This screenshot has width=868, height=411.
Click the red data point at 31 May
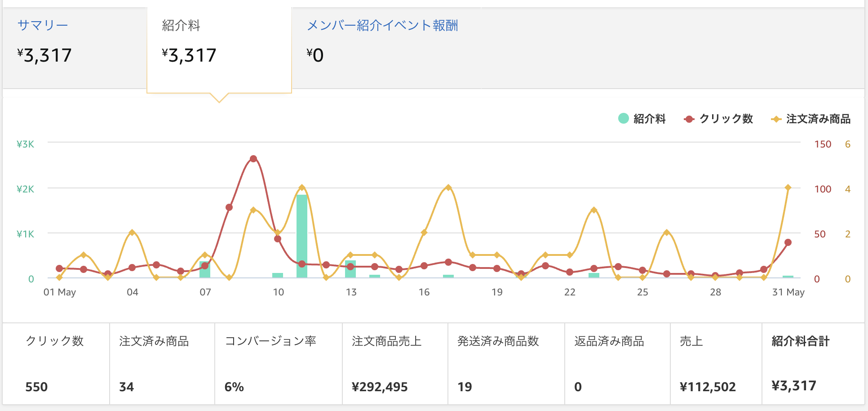[788, 242]
